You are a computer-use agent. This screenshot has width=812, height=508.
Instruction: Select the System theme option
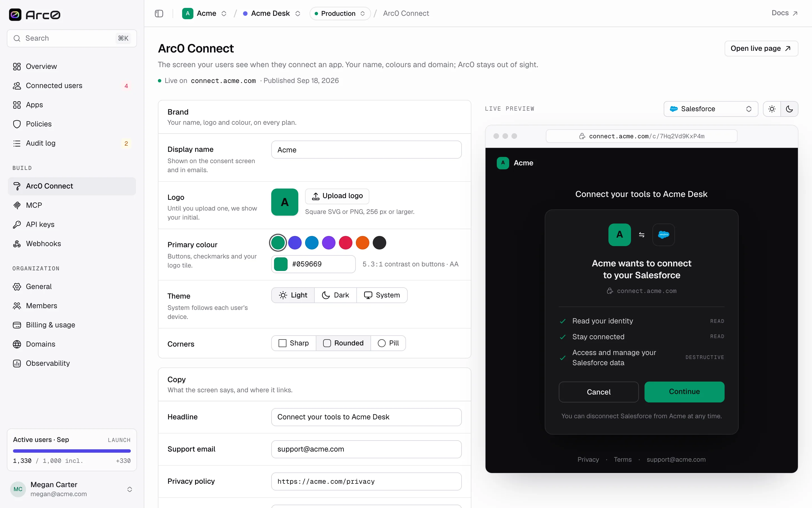click(x=382, y=295)
